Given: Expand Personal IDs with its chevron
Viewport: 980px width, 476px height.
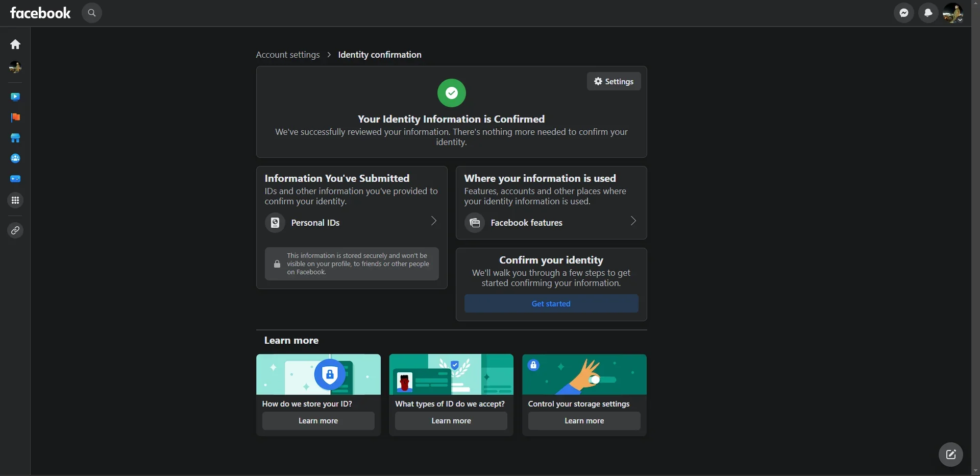Looking at the screenshot, I should pyautogui.click(x=434, y=221).
